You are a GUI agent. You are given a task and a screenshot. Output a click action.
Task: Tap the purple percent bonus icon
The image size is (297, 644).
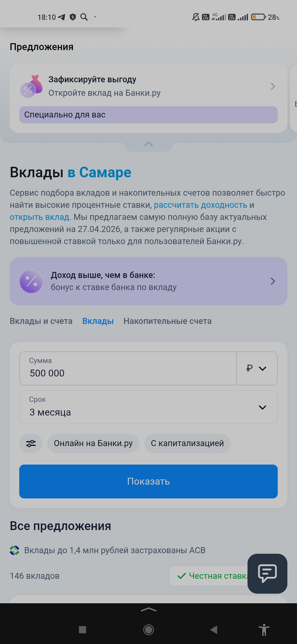click(31, 281)
